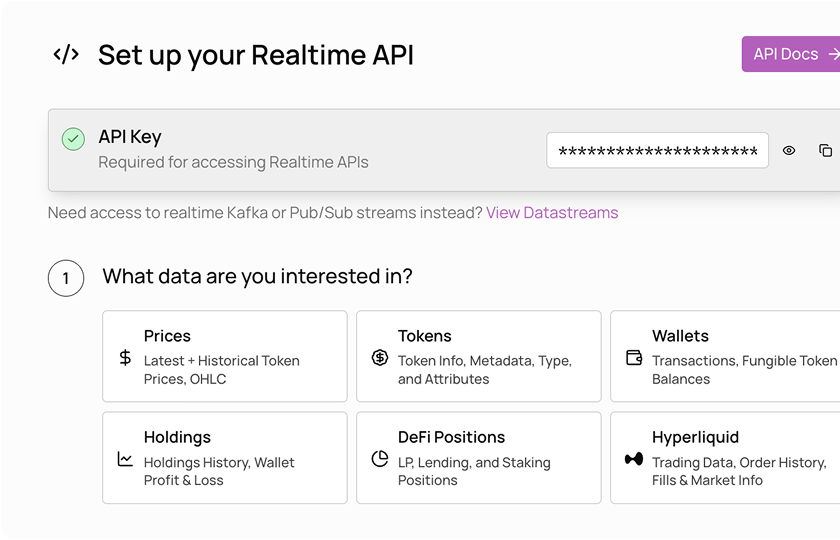Choose the Hyperliquid data card
Viewport: 840px width, 540px height.
(x=725, y=458)
